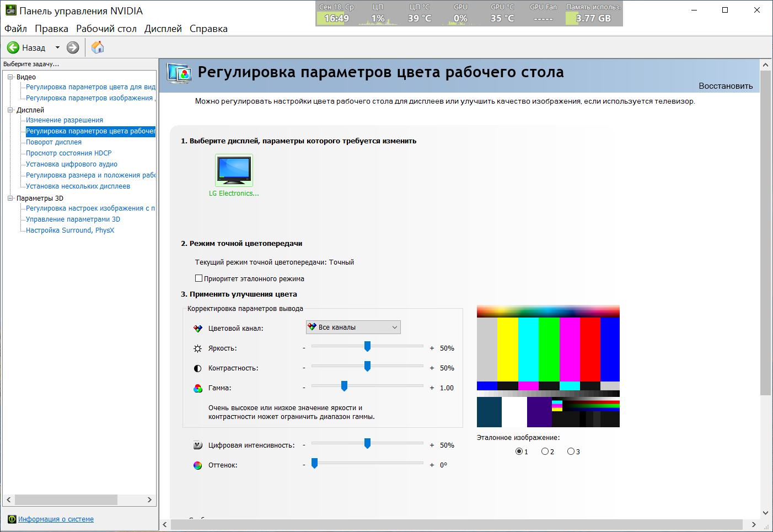
Task: Open the Рабочий стол menu
Action: coord(106,29)
